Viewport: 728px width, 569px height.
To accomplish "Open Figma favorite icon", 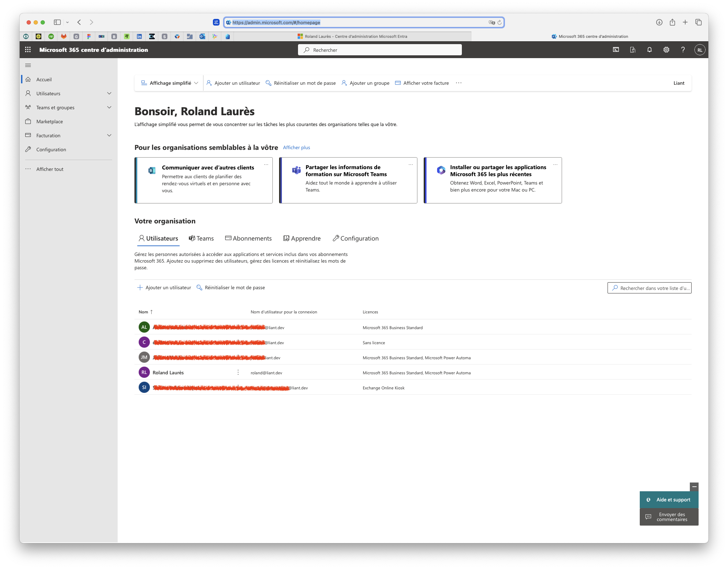I will [89, 36].
